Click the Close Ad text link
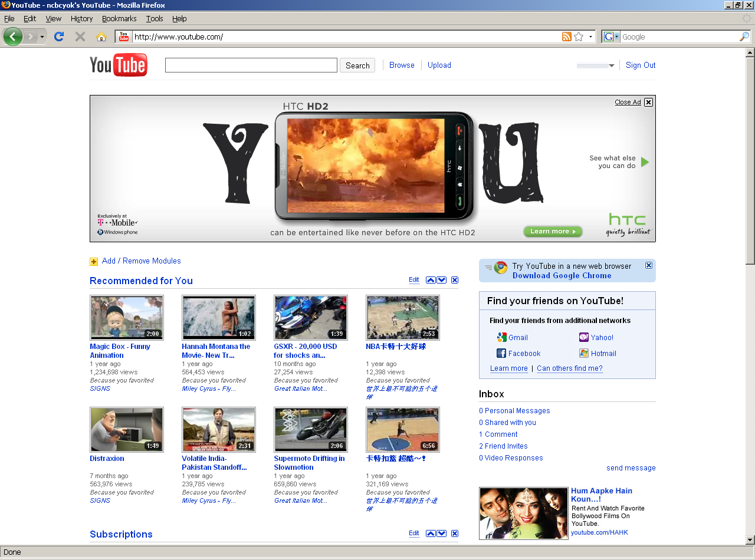The width and height of the screenshot is (755, 560). click(628, 102)
